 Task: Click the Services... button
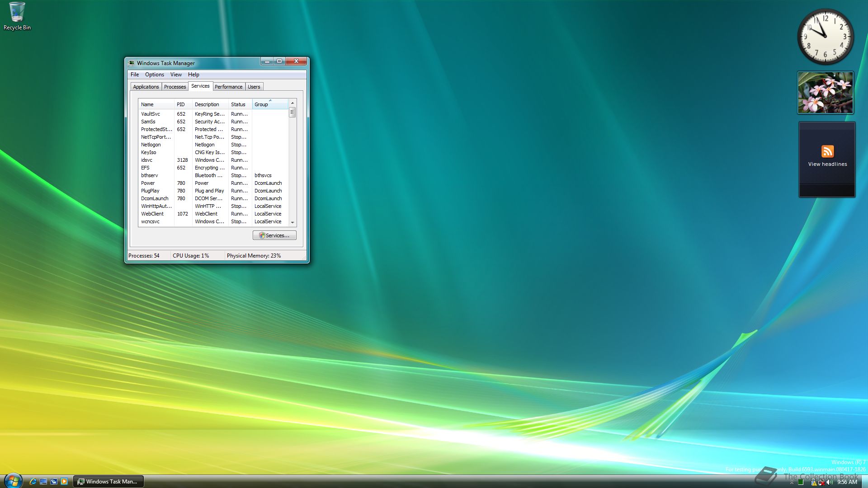[x=274, y=235]
